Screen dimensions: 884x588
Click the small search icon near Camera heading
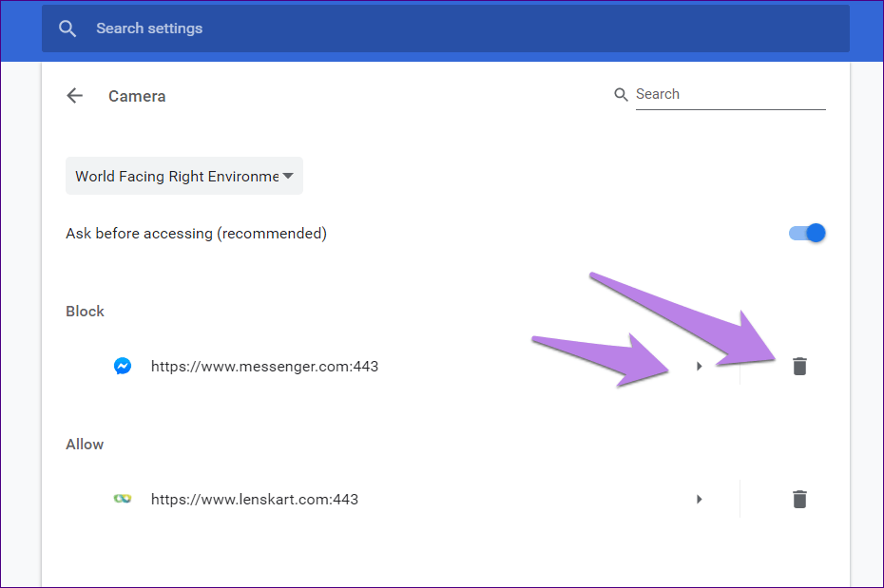622,95
